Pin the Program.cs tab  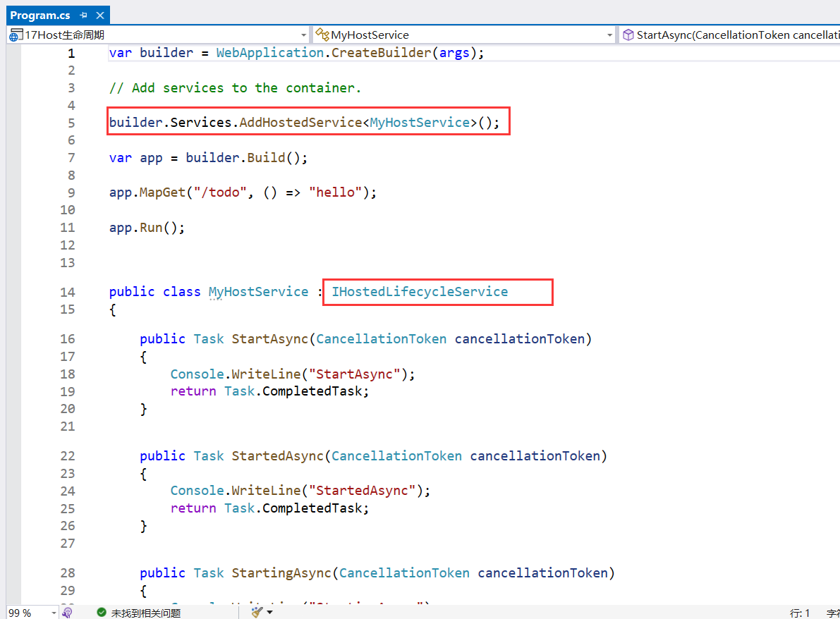click(83, 16)
